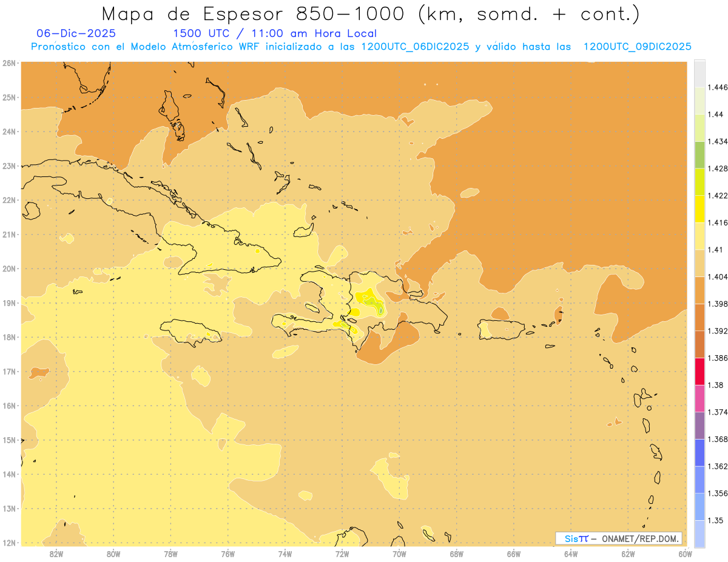Screen dimensions: 728x562
Task: Click the legend value 1.422
Action: point(718,195)
